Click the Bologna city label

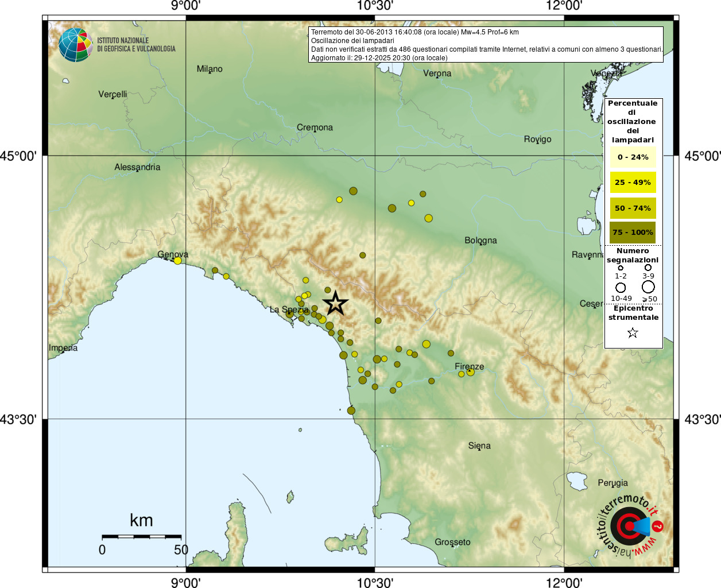point(480,241)
